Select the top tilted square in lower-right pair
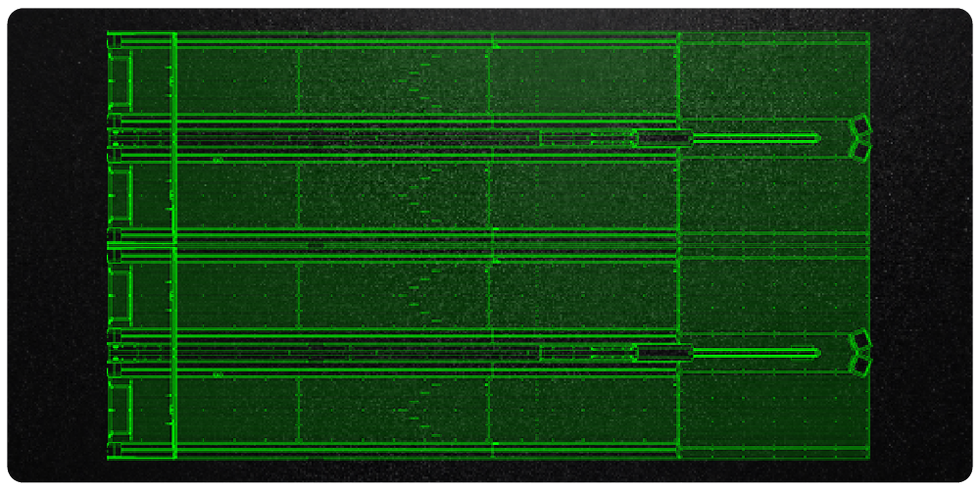This screenshot has height=491, width=980. point(859,340)
